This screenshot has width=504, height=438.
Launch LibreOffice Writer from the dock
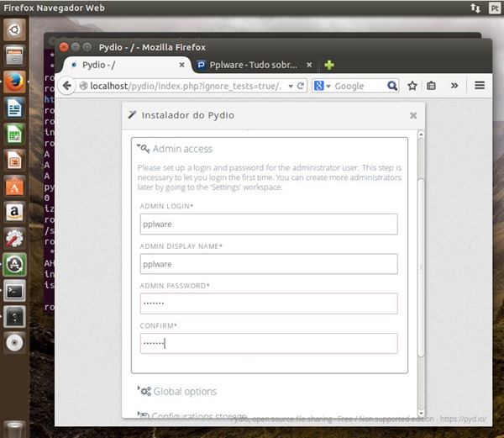[14, 108]
